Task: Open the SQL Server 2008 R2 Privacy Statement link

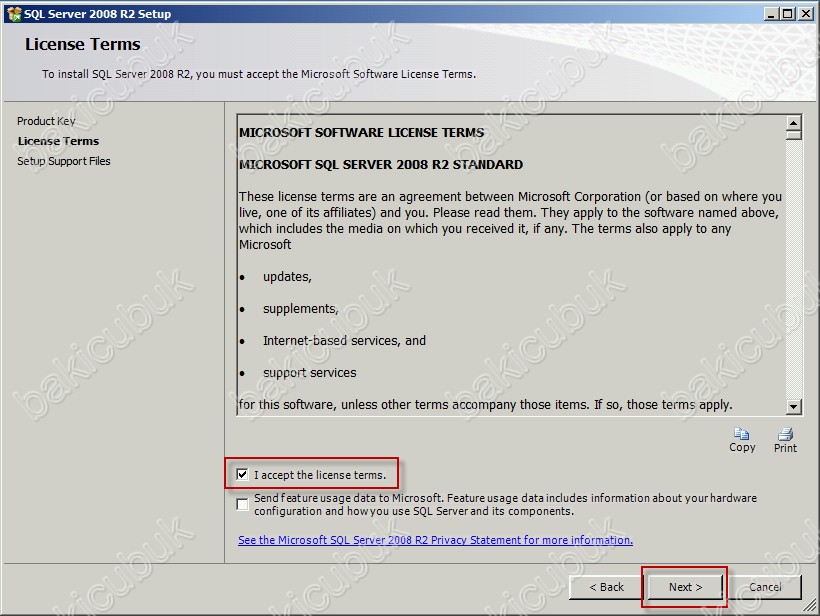Action: 435,540
